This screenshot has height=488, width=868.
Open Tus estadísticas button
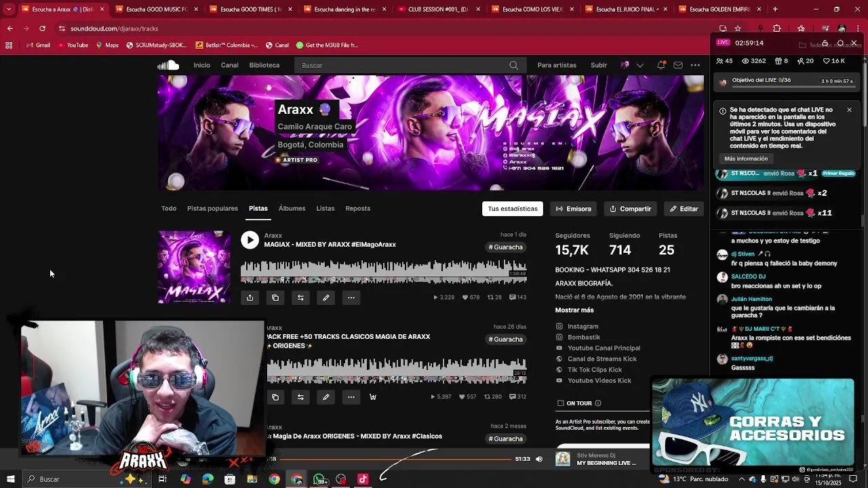pos(513,209)
